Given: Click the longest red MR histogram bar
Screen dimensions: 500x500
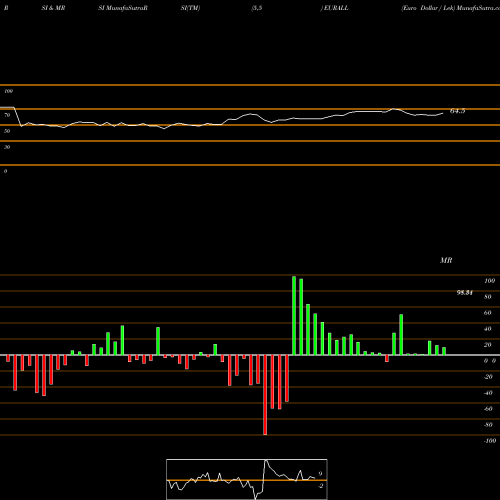Looking at the screenshot, I should [x=265, y=395].
